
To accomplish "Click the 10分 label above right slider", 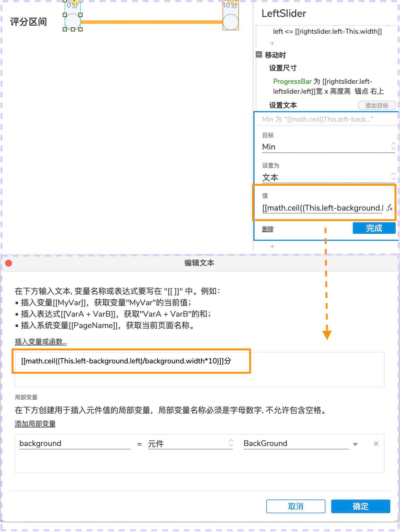I will tap(230, 5).
